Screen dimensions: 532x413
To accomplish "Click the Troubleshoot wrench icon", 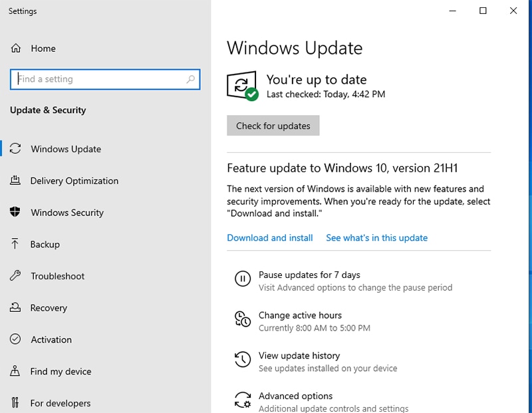I will click(15, 276).
